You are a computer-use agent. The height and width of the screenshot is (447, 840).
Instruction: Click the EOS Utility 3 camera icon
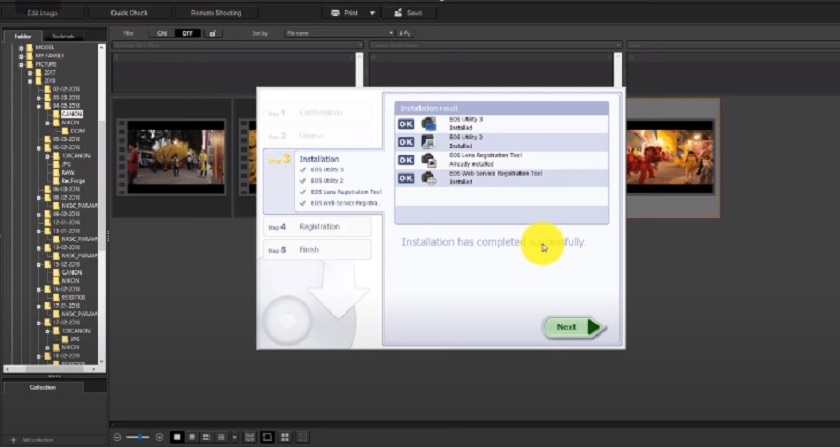[429, 124]
